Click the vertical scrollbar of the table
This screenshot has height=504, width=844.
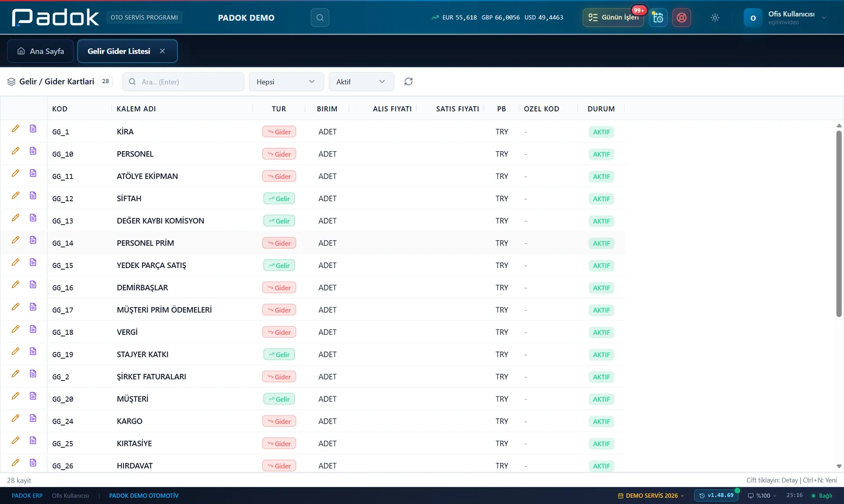839,224
